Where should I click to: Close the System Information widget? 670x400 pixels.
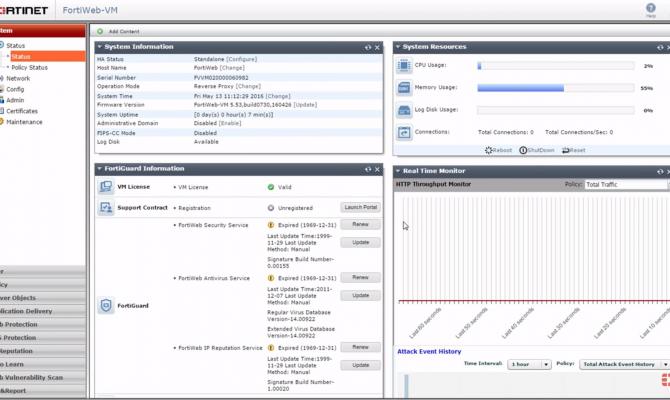[377, 47]
